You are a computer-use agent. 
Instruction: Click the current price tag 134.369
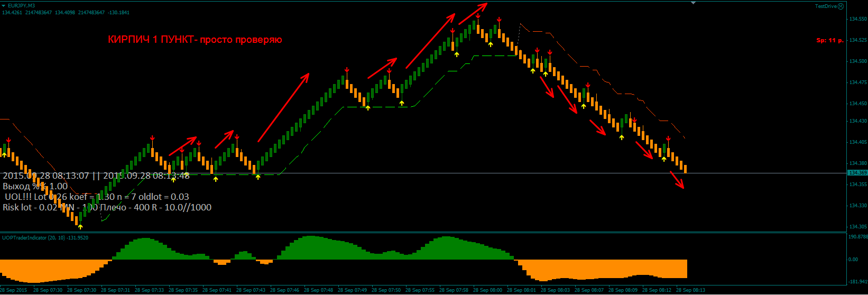click(x=857, y=173)
